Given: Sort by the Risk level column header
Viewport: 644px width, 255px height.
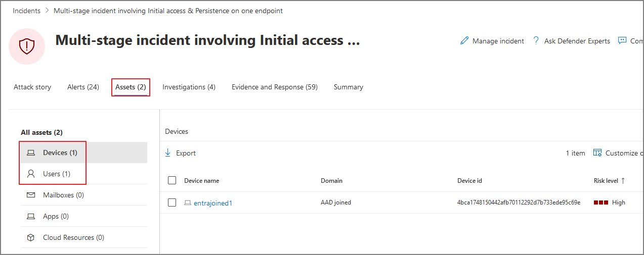Looking at the screenshot, I should pyautogui.click(x=606, y=180).
